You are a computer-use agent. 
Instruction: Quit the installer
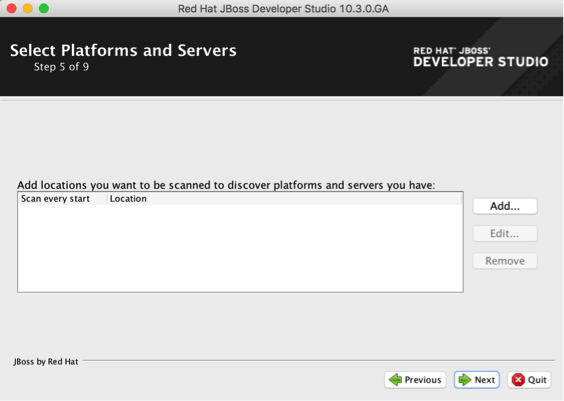point(529,380)
